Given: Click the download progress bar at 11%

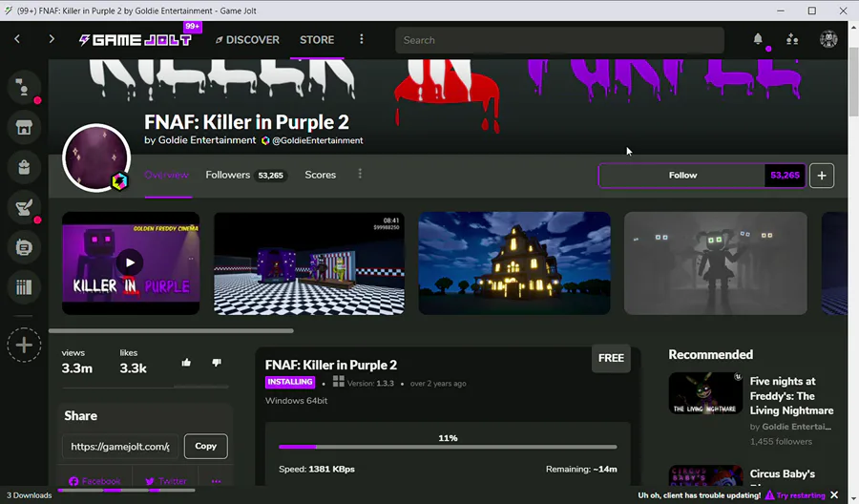Looking at the screenshot, I should tap(448, 447).
